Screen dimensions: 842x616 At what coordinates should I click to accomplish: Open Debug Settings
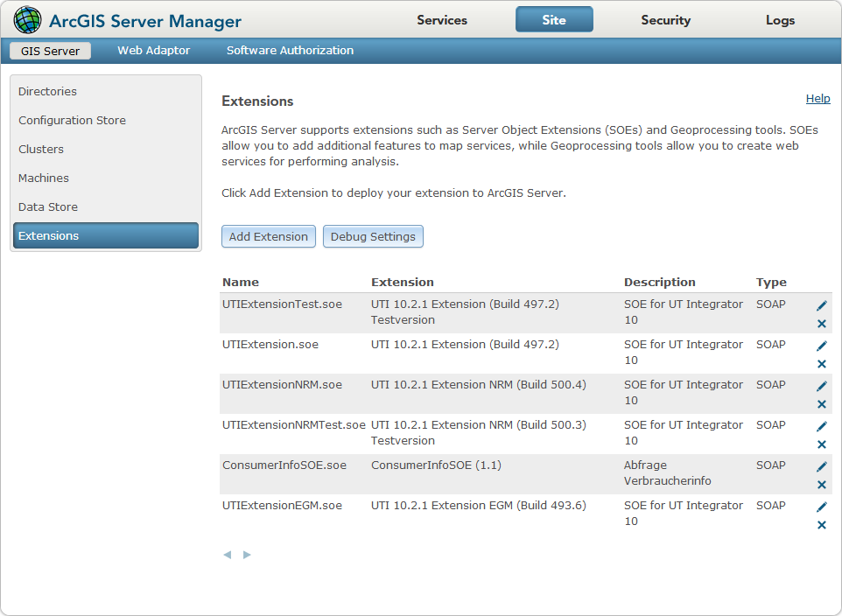point(373,236)
